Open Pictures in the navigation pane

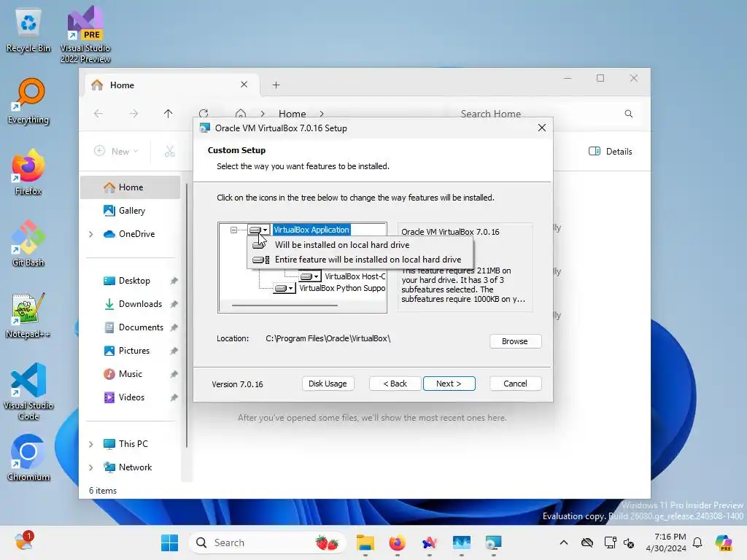[x=134, y=351]
